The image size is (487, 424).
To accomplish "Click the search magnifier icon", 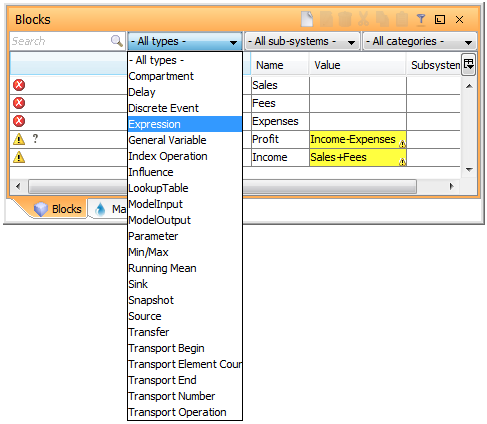I will tap(117, 41).
